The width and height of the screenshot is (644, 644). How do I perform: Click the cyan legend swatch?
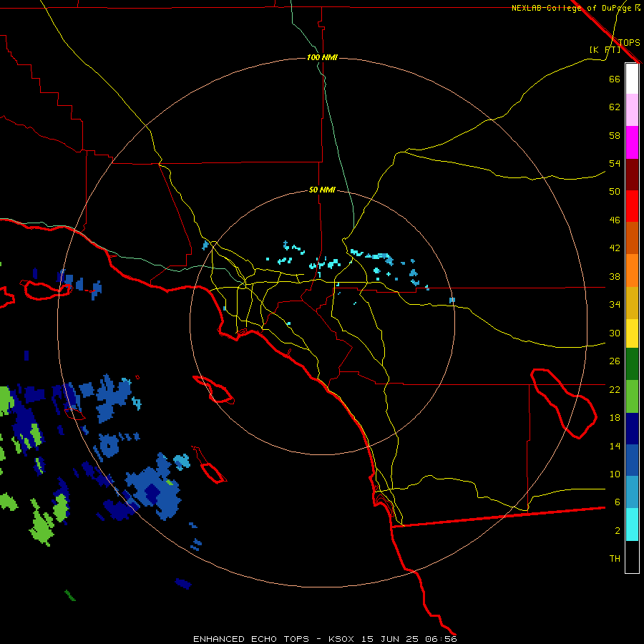632,525
